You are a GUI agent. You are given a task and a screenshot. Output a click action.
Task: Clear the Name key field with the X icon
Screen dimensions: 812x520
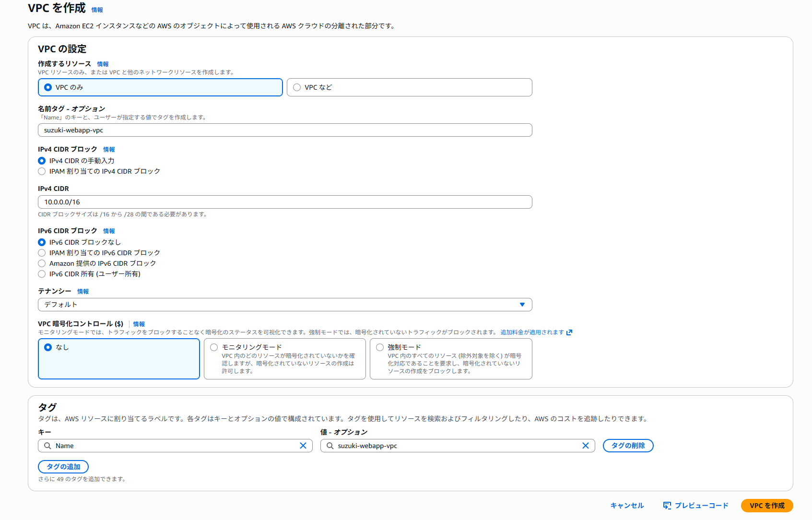click(303, 446)
